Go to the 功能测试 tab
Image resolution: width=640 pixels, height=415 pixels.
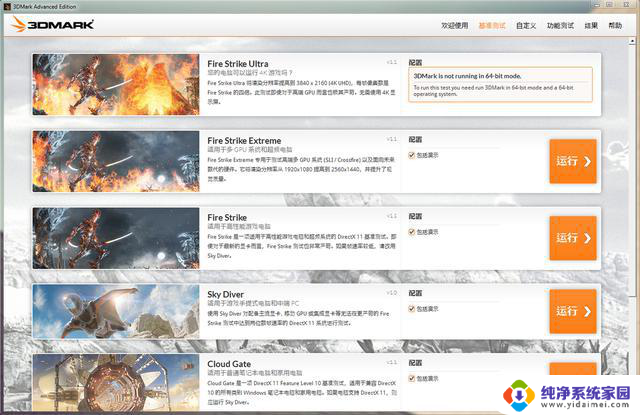[560, 25]
